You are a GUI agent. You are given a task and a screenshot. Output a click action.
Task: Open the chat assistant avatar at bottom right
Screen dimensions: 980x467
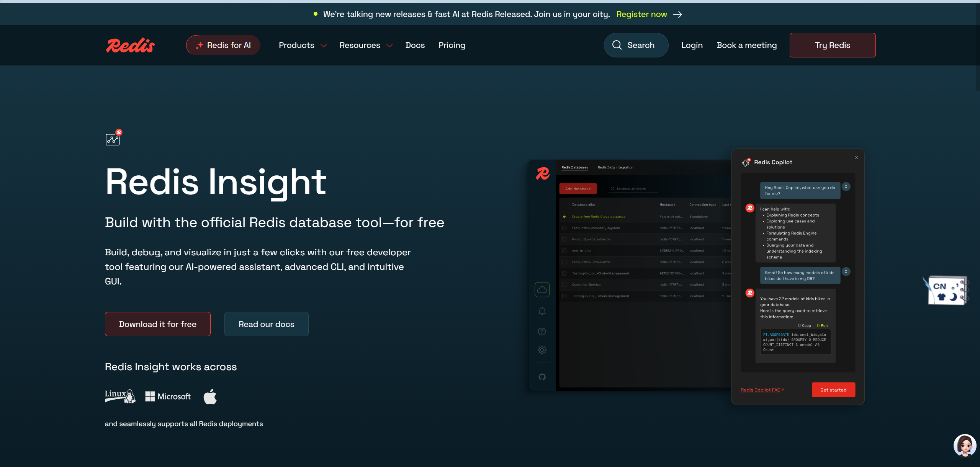tap(964, 446)
